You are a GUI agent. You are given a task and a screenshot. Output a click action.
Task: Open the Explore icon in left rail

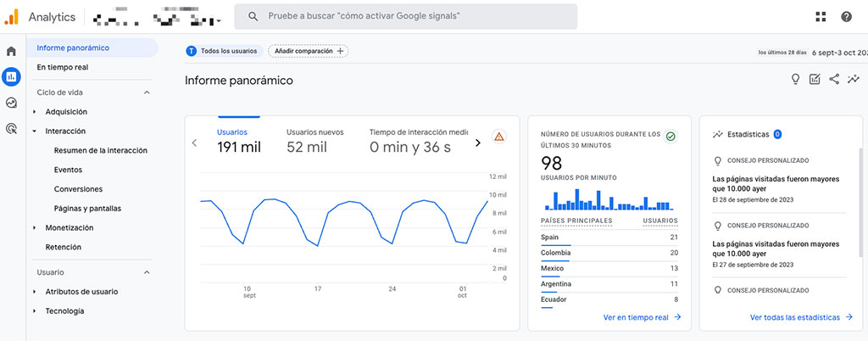pos(11,103)
